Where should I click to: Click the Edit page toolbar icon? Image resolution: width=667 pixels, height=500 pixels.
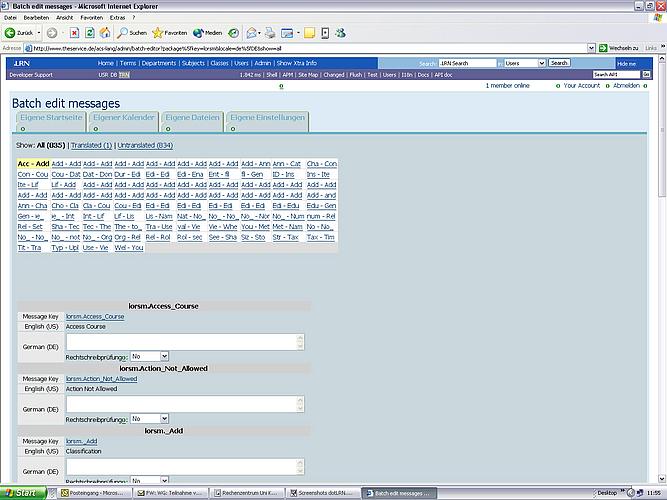click(287, 33)
